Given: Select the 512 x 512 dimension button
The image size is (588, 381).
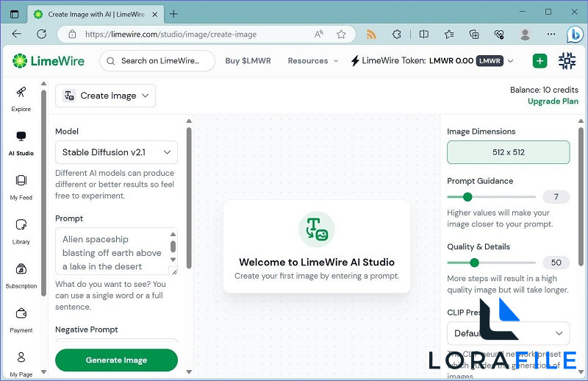Looking at the screenshot, I should point(508,152).
